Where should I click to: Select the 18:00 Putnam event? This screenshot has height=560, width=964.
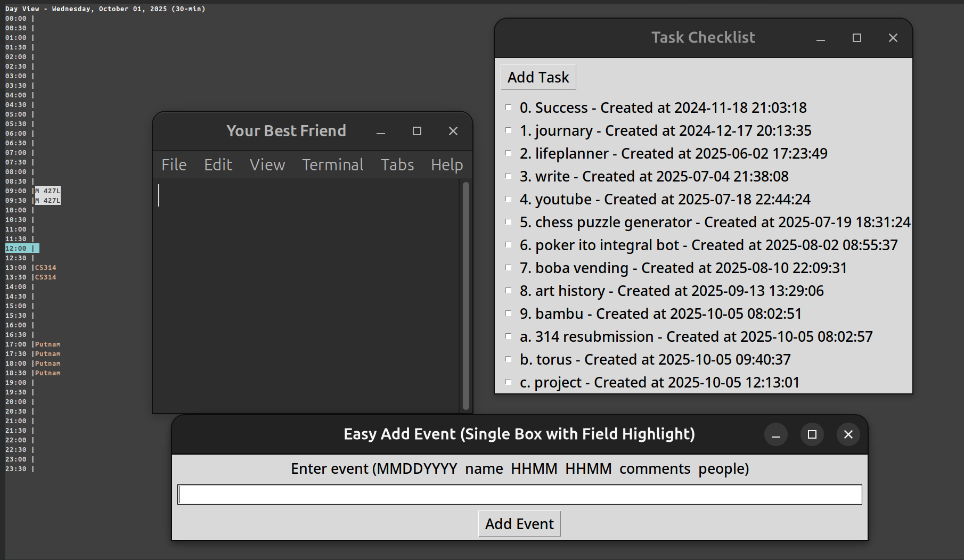(48, 364)
